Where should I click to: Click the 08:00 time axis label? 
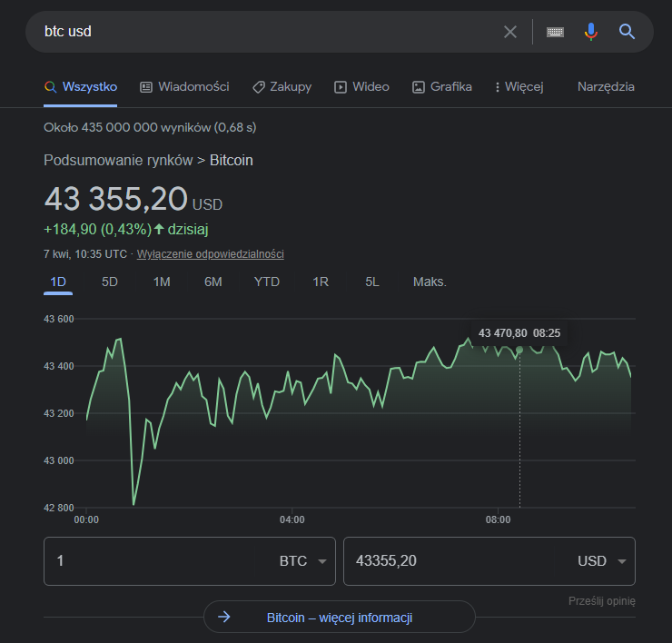click(498, 520)
